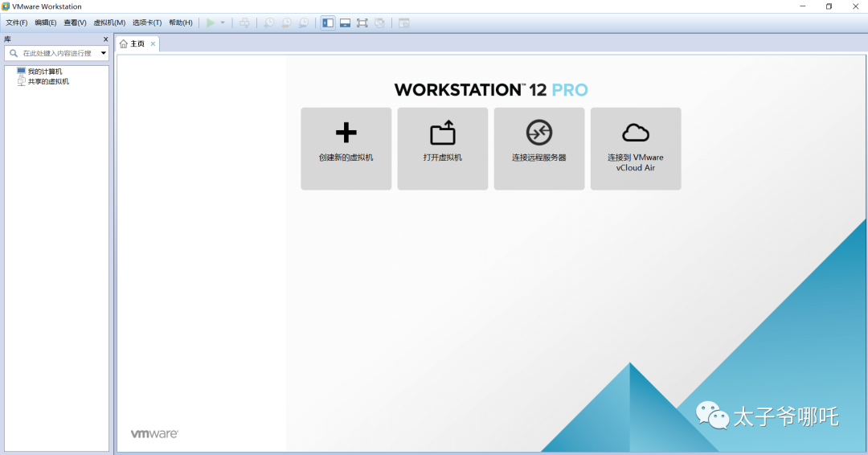Click the 创建新的虚拟机 tile

click(346, 149)
